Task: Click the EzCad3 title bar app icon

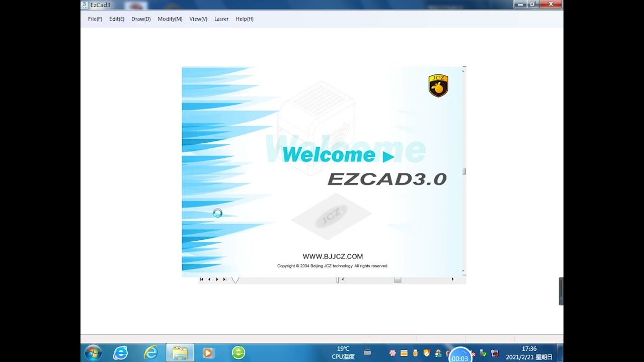Action: click(x=84, y=5)
